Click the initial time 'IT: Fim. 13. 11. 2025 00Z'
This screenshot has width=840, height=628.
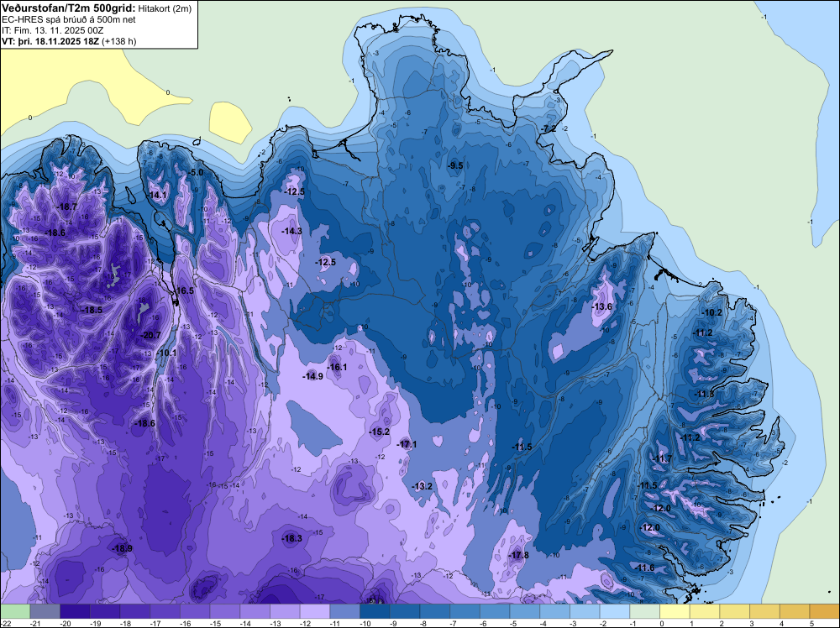click(52, 30)
